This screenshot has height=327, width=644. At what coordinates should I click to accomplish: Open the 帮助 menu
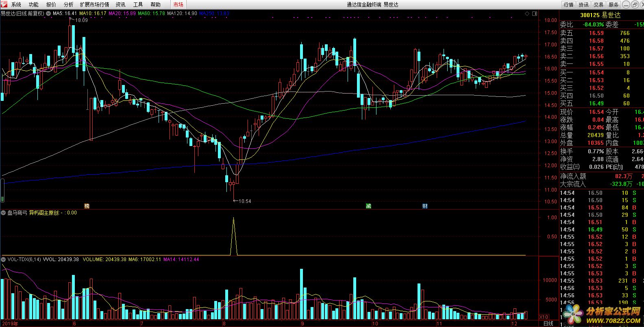(155, 4)
